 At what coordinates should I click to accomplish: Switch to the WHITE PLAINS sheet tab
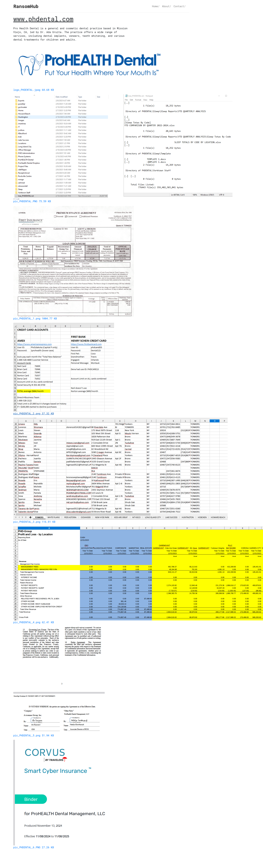(x=54, y=517)
